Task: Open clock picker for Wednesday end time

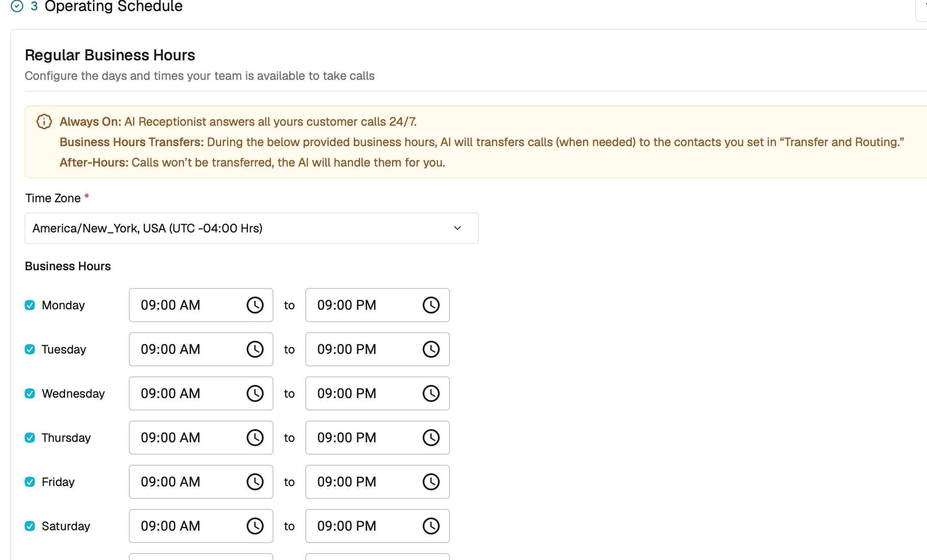Action: [431, 393]
